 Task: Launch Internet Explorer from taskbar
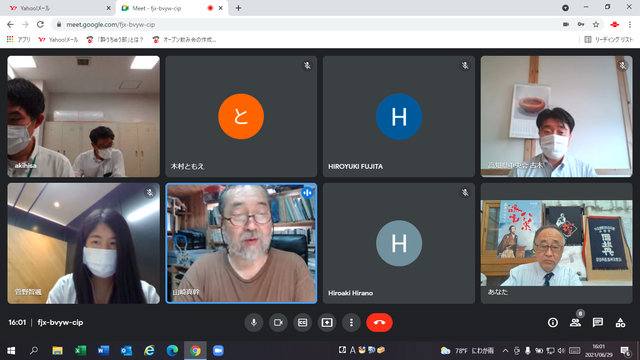149,351
